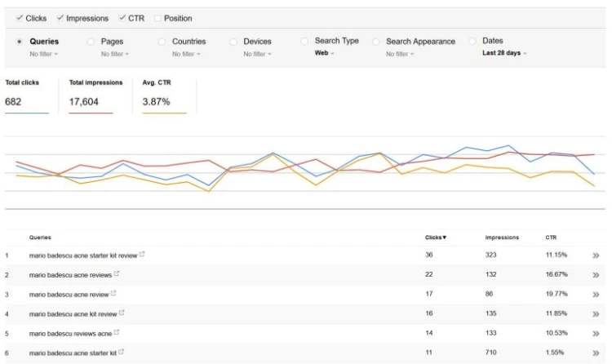Sort table by the Impressions column header

[502, 237]
